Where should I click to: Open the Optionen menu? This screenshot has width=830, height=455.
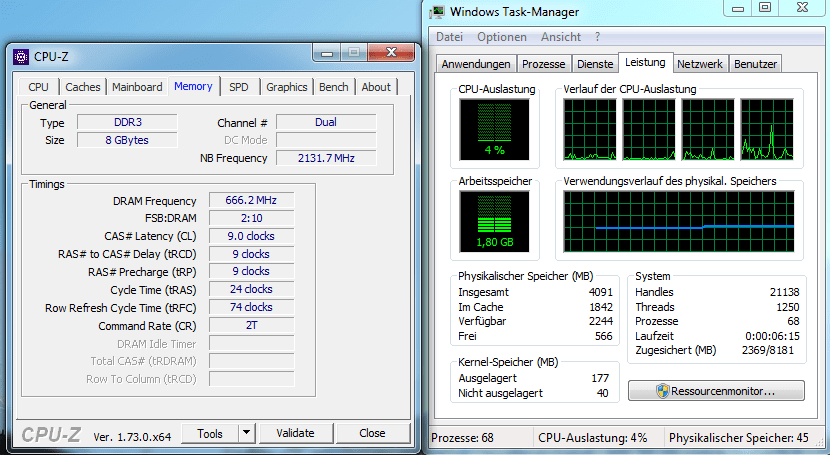point(502,37)
